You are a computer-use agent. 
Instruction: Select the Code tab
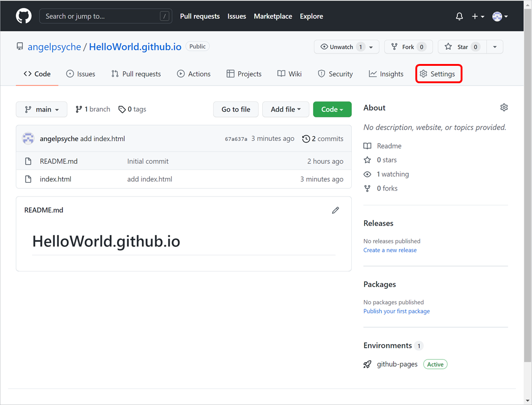point(37,74)
